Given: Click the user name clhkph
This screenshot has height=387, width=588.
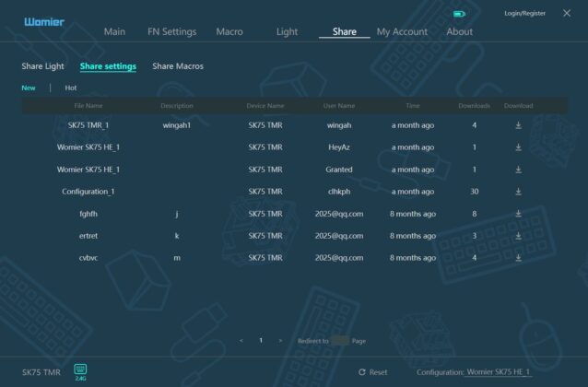Looking at the screenshot, I should pos(339,192).
